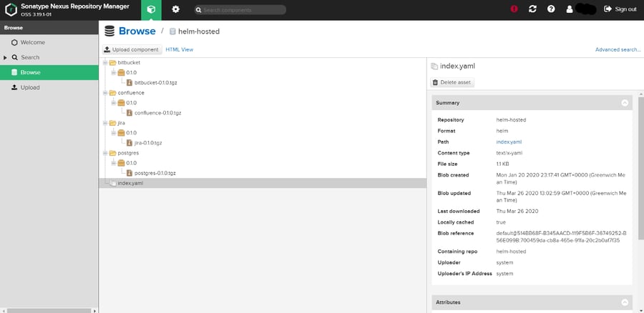
Task: Select the postgres folder
Action: (128, 153)
